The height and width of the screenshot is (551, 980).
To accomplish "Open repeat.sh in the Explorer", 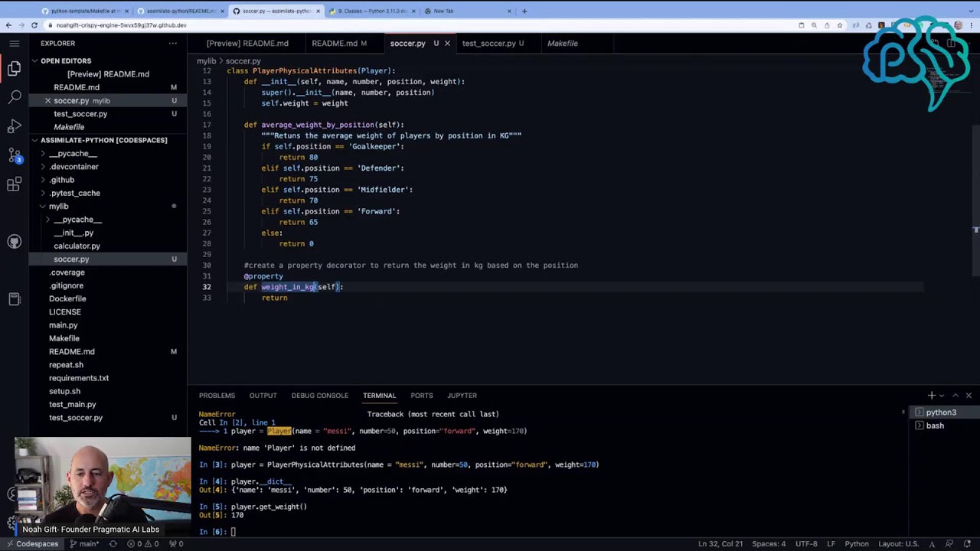I will (66, 365).
